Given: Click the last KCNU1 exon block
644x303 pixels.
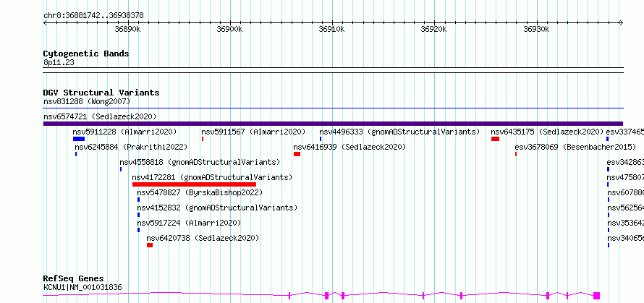Looking at the screenshot, I should 597,296.
